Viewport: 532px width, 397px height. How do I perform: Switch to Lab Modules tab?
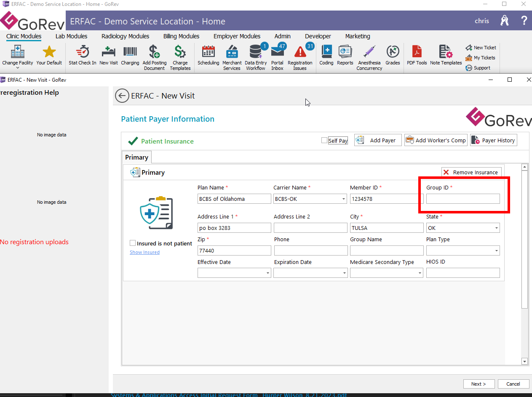pyautogui.click(x=72, y=36)
